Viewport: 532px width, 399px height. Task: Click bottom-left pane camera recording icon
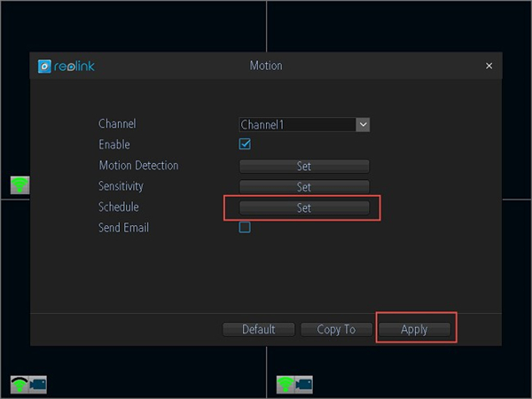tap(37, 385)
